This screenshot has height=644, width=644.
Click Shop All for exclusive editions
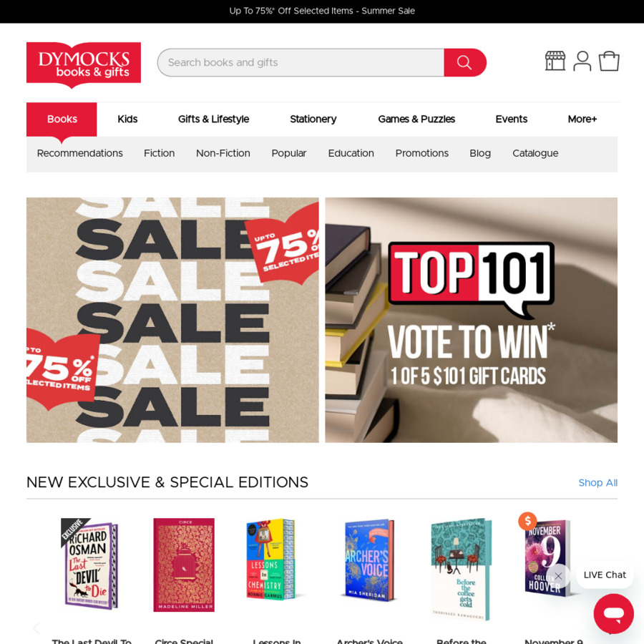click(x=597, y=482)
